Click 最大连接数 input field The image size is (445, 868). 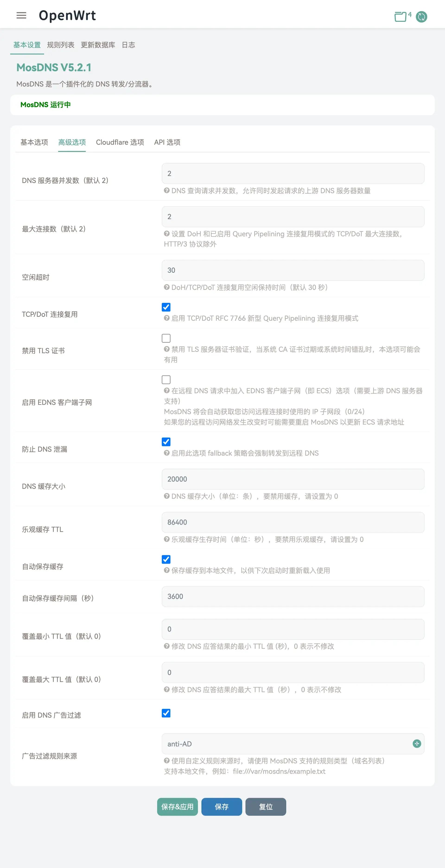tap(293, 217)
